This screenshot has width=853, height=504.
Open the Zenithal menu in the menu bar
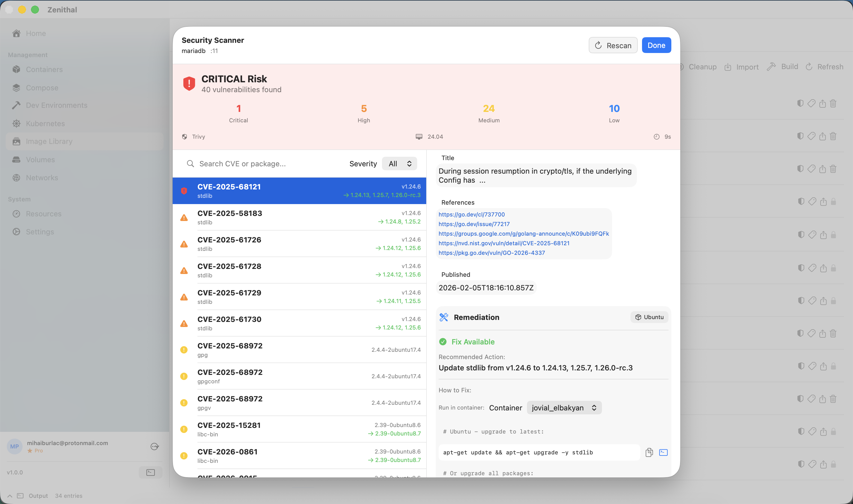tap(61, 10)
